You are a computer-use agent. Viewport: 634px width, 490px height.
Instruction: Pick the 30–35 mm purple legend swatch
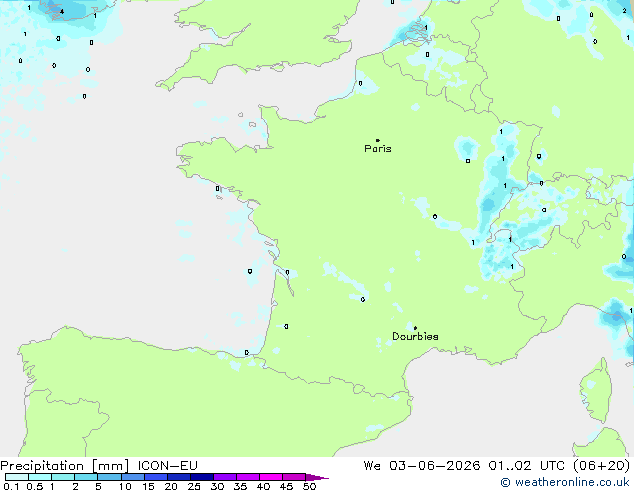coord(225,477)
